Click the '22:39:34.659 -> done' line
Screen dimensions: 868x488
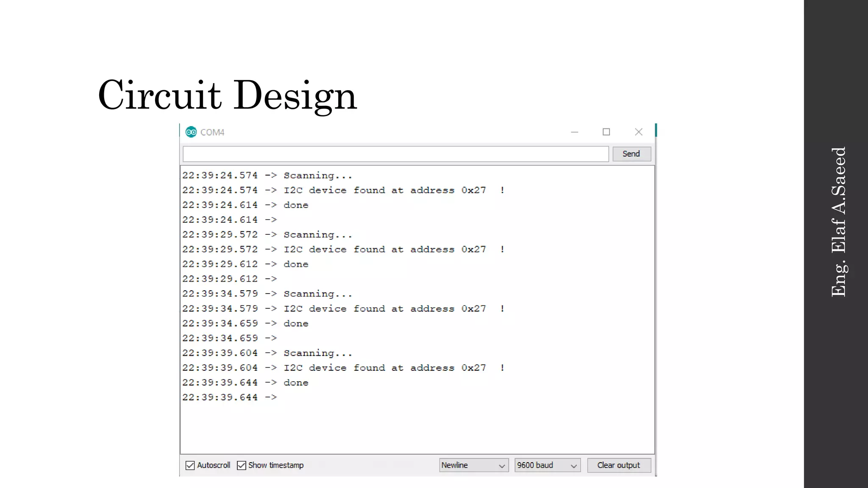coord(245,324)
